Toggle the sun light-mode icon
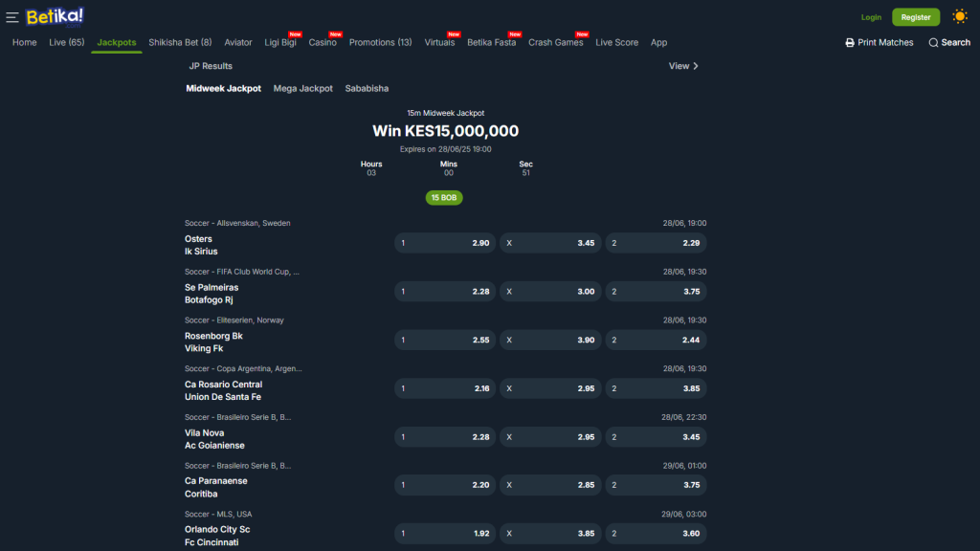The image size is (980, 551). (x=959, y=17)
